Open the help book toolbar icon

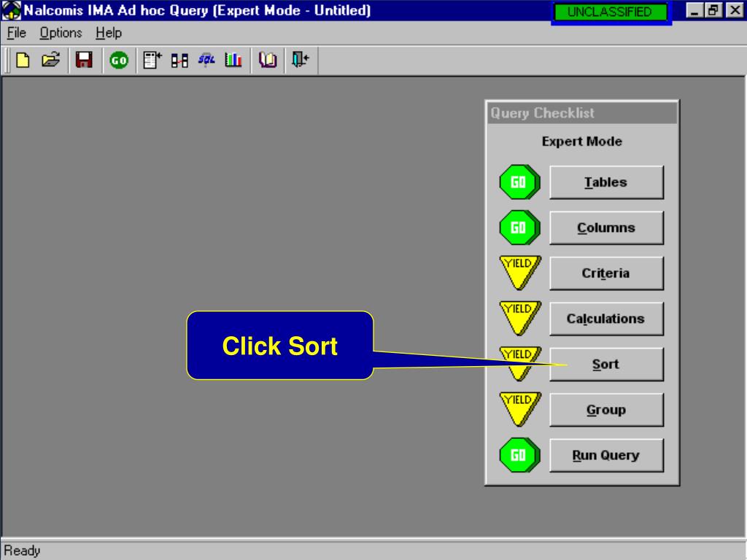tap(268, 61)
